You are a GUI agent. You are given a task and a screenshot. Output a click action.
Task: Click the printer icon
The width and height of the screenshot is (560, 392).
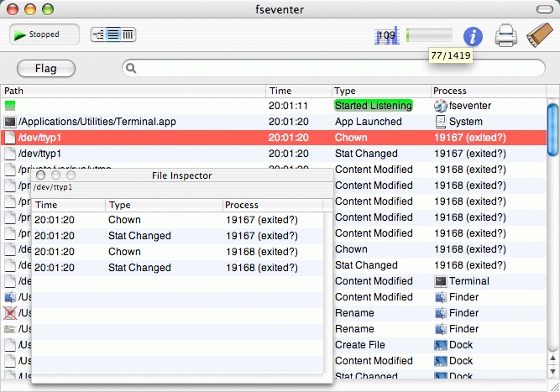[x=505, y=35]
